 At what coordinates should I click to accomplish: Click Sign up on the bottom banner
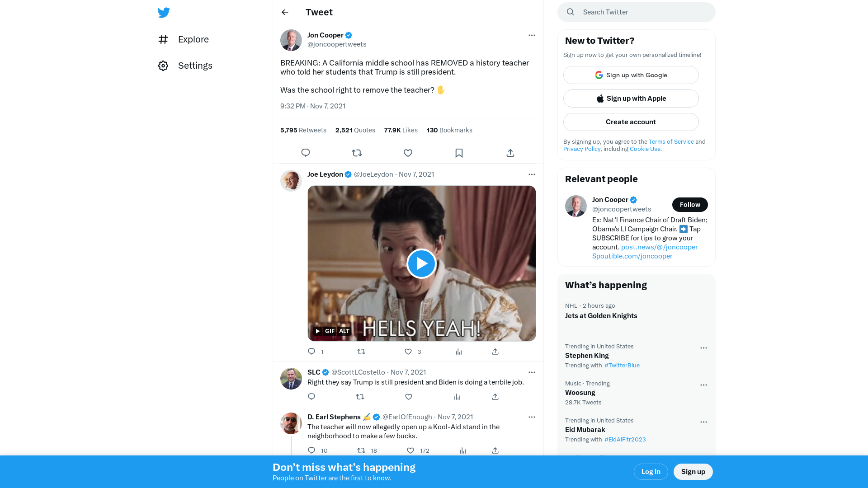pyautogui.click(x=693, y=472)
